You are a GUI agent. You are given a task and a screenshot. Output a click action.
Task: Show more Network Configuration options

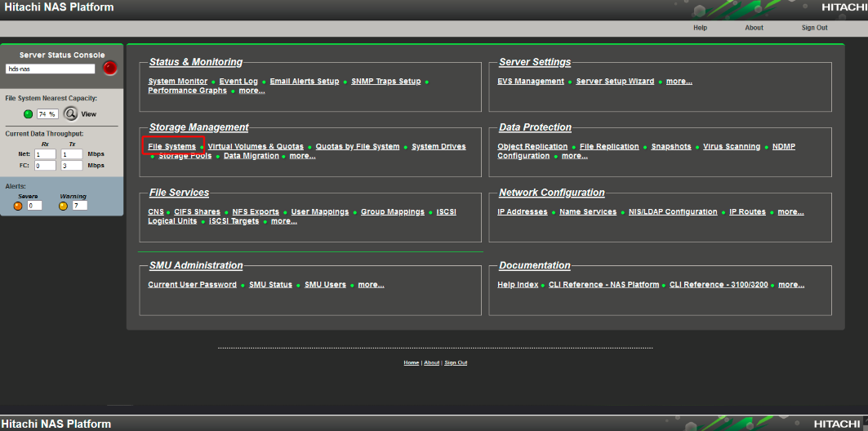(x=791, y=212)
